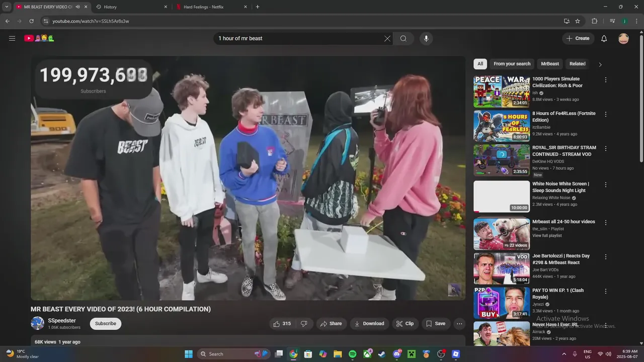
Task: Open options for White Noise White Screen
Action: click(x=606, y=185)
